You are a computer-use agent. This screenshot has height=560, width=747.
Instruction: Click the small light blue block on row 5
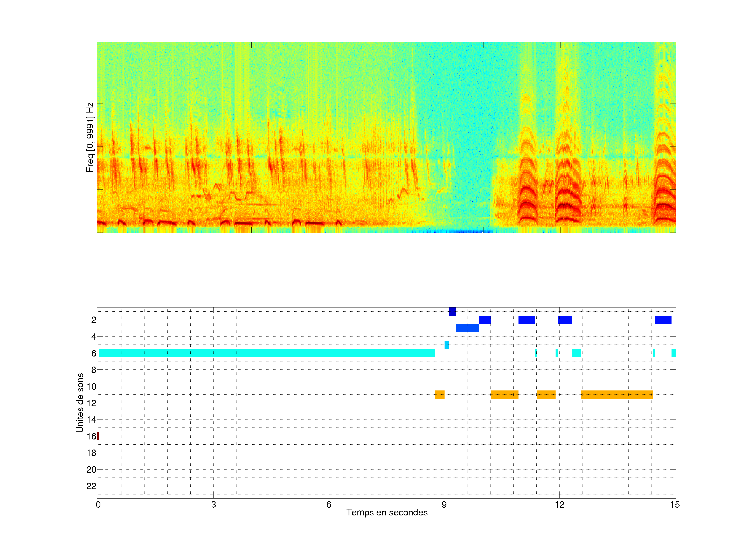coord(446,345)
